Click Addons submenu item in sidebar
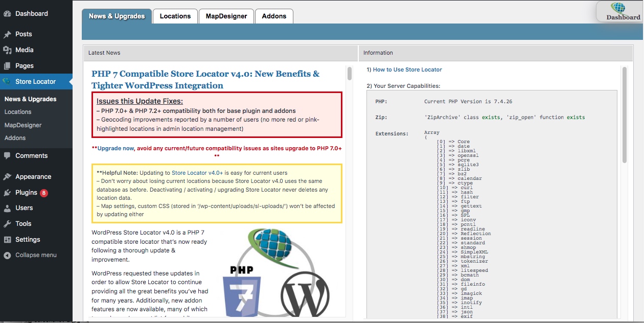This screenshot has width=644, height=323. point(15,138)
